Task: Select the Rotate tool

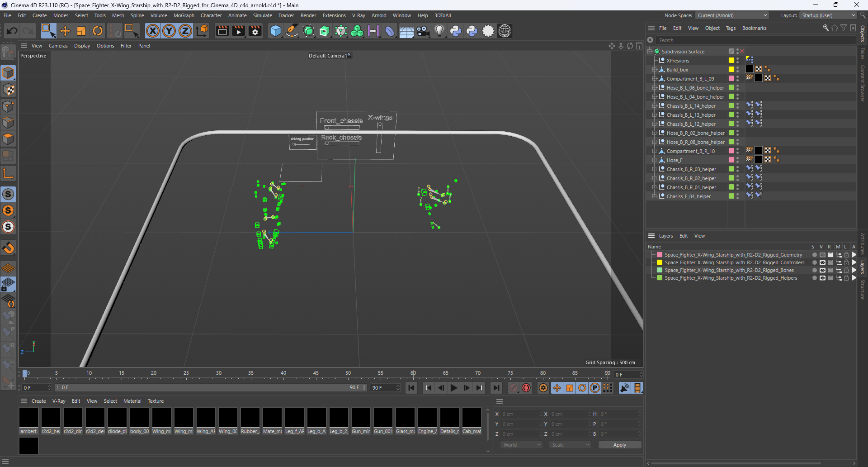Action: pyautogui.click(x=98, y=31)
